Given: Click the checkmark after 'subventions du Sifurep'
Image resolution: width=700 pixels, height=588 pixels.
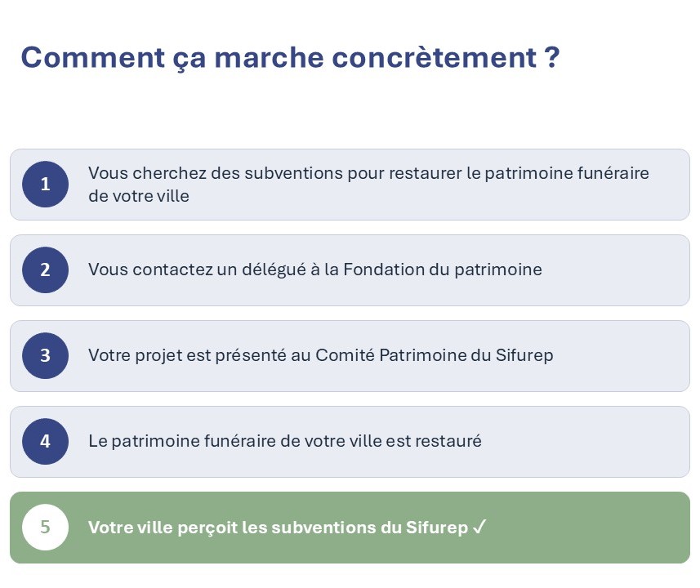Looking at the screenshot, I should coord(479,528).
